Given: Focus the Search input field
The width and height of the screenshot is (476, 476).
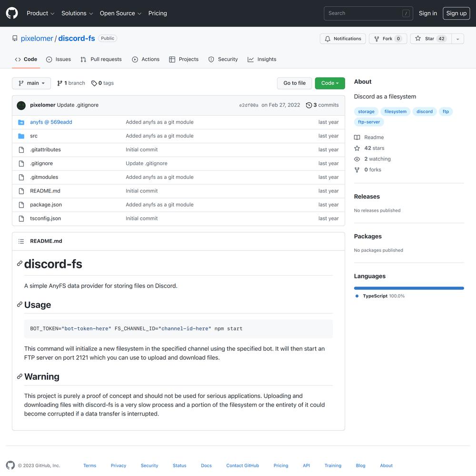Looking at the screenshot, I should [368, 13].
